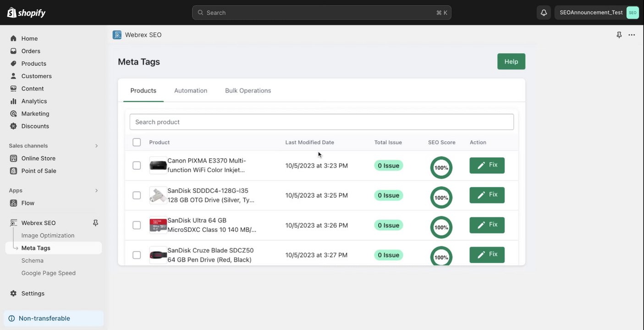Click the Search product field
Viewport: 644px width, 330px height.
[x=322, y=122]
